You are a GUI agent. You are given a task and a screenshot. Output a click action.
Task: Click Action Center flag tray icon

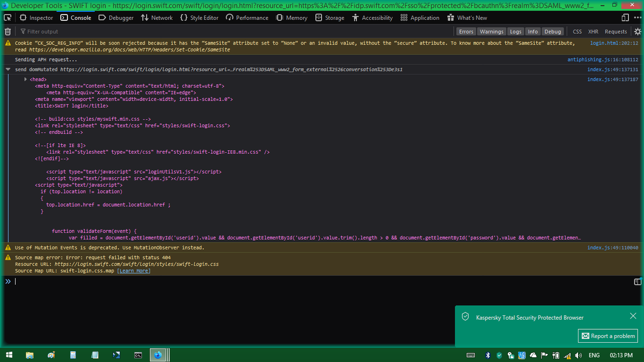click(545, 355)
